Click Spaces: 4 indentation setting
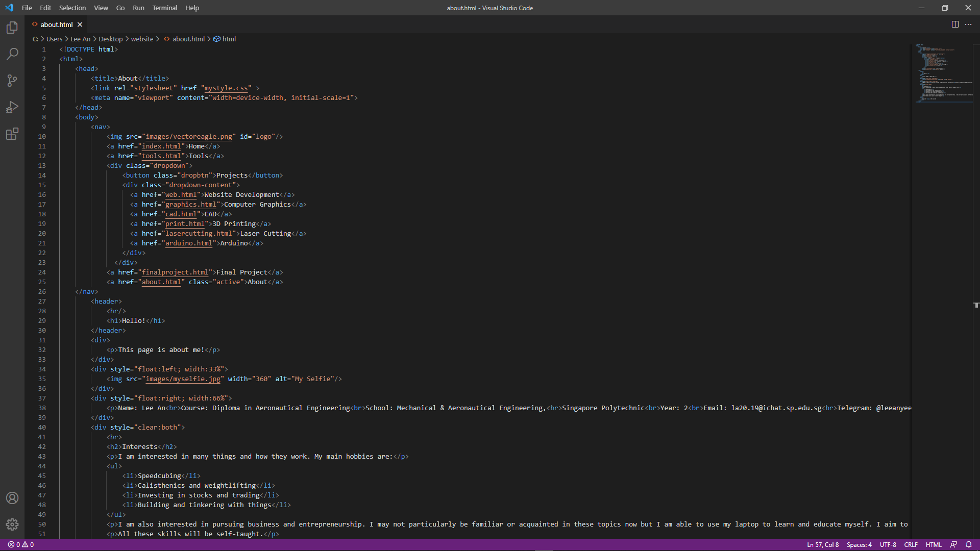The width and height of the screenshot is (980, 551). (x=859, y=544)
